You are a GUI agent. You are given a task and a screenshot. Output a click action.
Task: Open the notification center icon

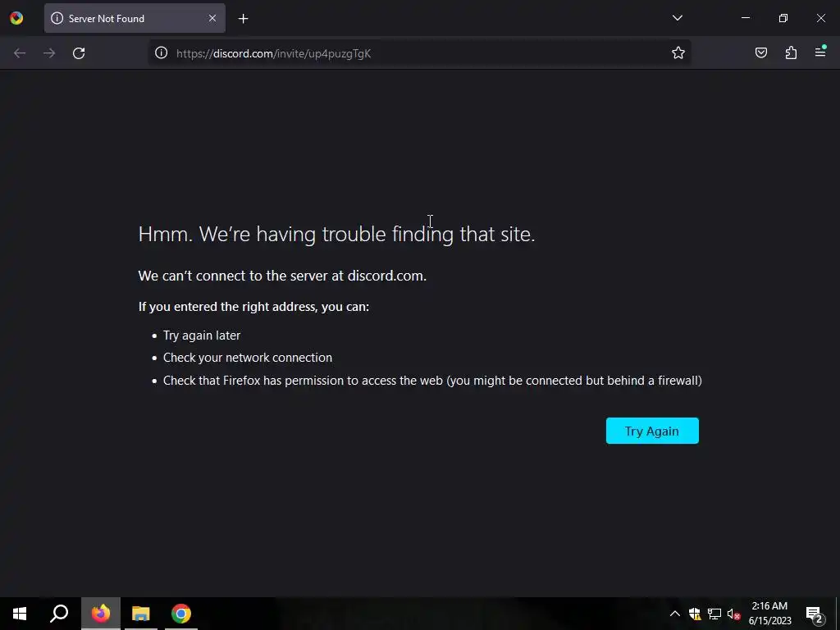coord(814,614)
